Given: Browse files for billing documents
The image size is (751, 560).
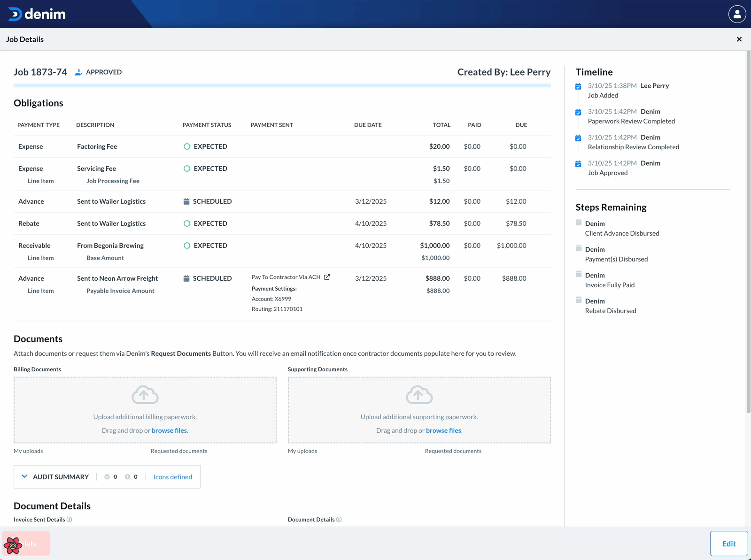Looking at the screenshot, I should pyautogui.click(x=169, y=430).
